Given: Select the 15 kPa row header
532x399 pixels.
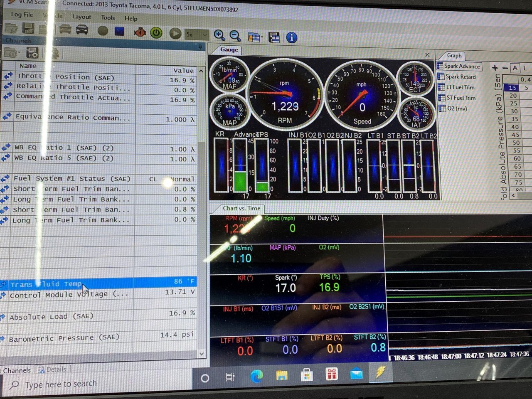Looking at the screenshot, I should [512, 88].
